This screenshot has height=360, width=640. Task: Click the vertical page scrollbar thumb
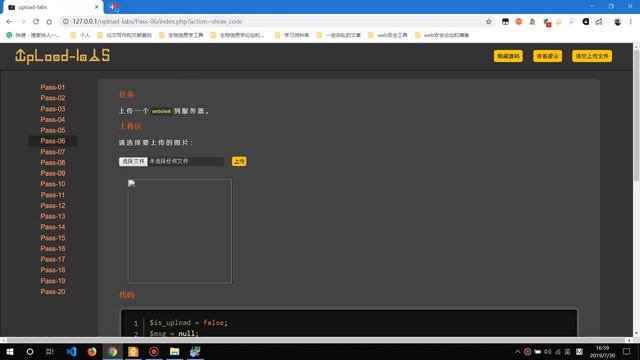636,115
